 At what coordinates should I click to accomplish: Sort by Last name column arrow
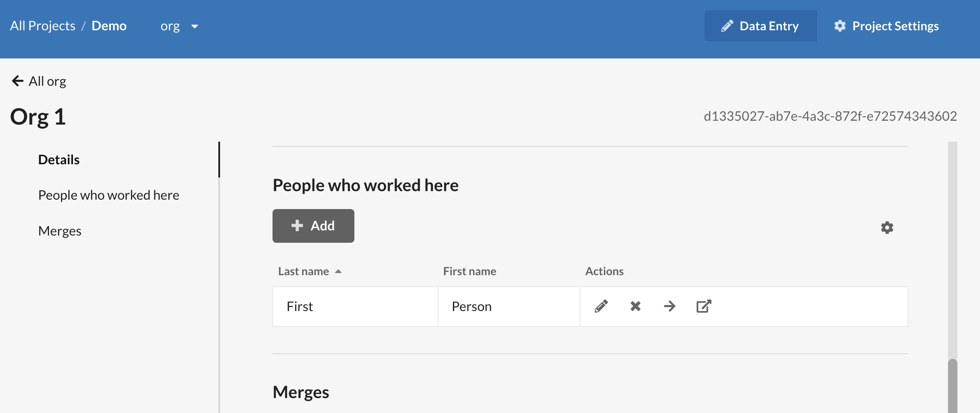click(x=338, y=271)
